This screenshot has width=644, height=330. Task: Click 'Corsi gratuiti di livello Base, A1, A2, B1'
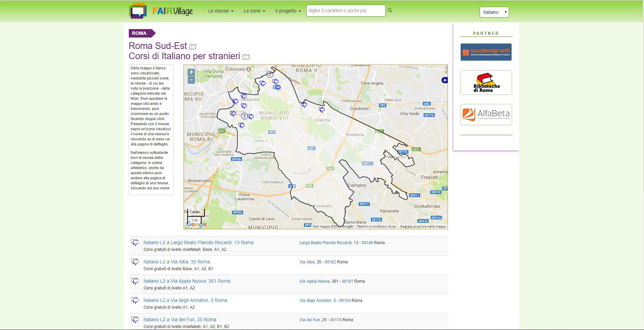(178, 269)
